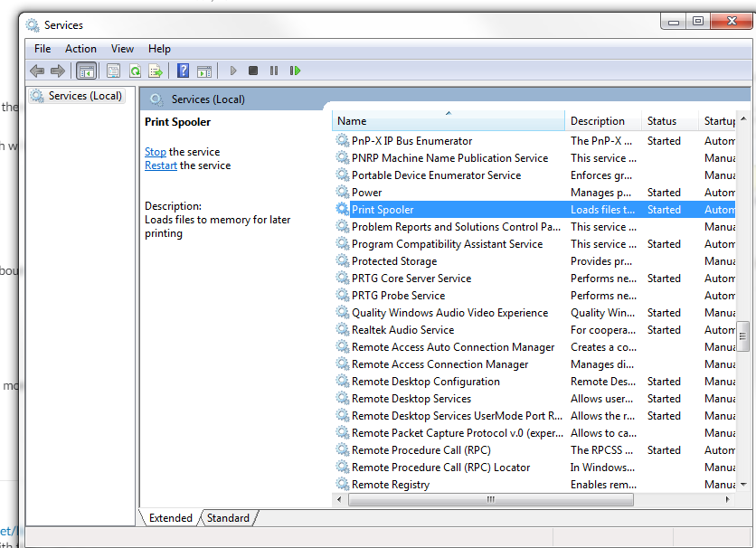This screenshot has height=548, width=756.
Task: Open the Action menu
Action: pyautogui.click(x=80, y=49)
